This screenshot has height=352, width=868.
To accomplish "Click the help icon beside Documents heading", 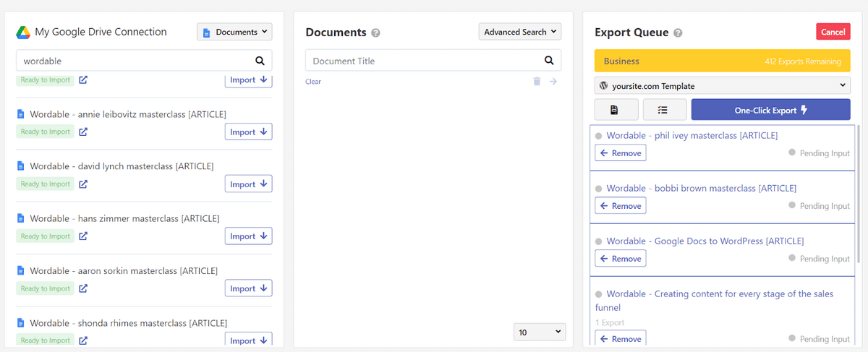I will pos(375,33).
